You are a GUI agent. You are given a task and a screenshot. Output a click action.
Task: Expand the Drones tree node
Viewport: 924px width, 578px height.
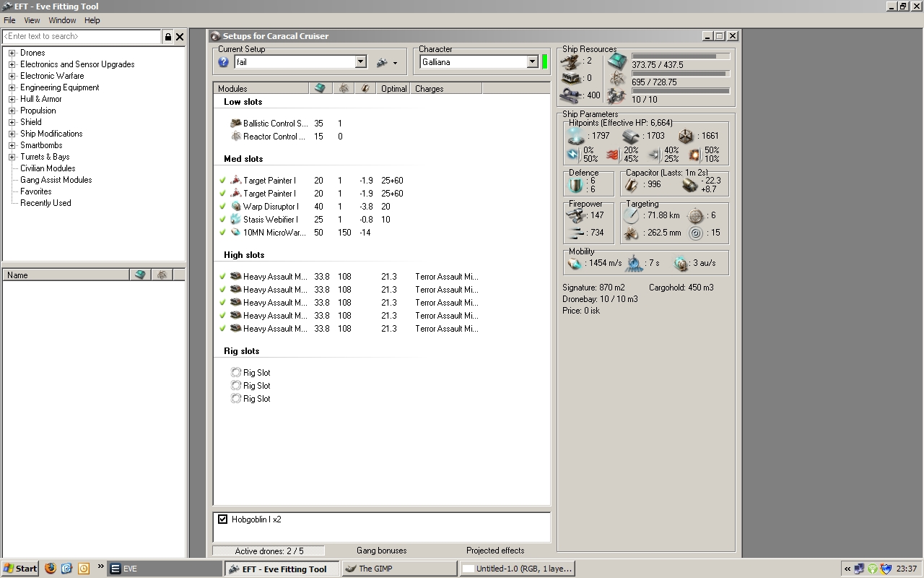12,53
